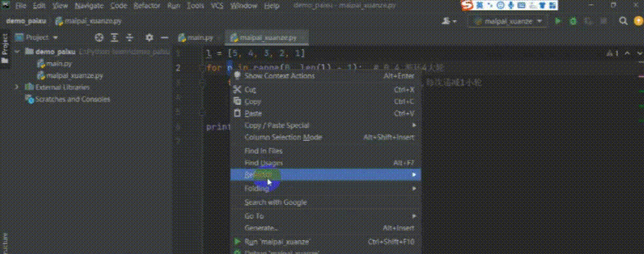Click the Sogou soft keyboard icon
This screenshot has width=644, height=254.
click(522, 5)
